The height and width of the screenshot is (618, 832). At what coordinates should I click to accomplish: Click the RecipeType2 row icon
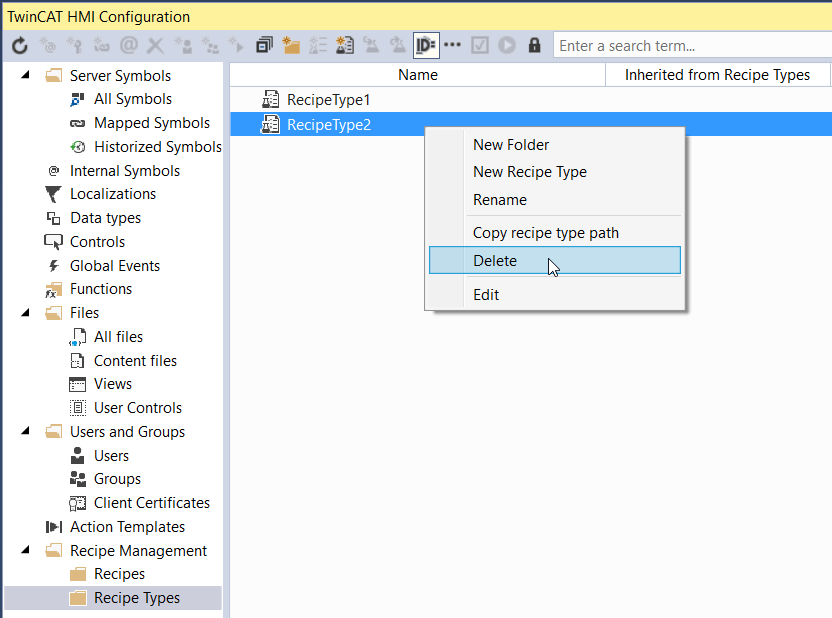[x=271, y=124]
